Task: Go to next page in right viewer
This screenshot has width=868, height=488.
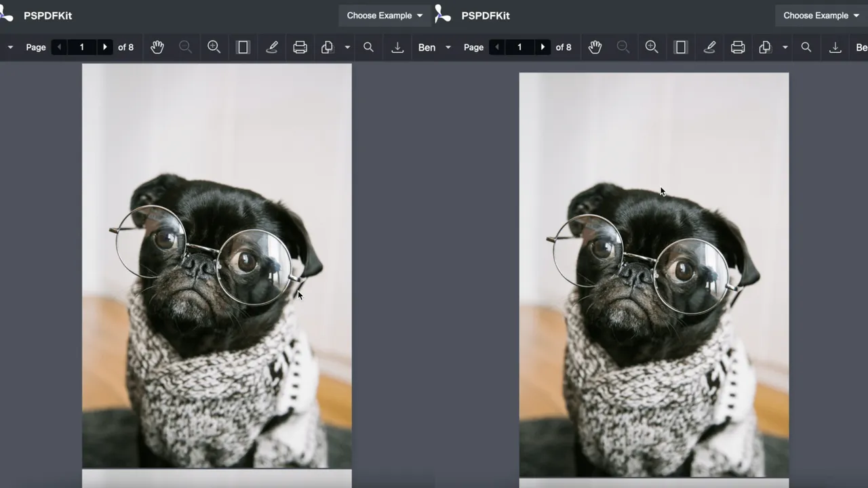Action: click(542, 47)
